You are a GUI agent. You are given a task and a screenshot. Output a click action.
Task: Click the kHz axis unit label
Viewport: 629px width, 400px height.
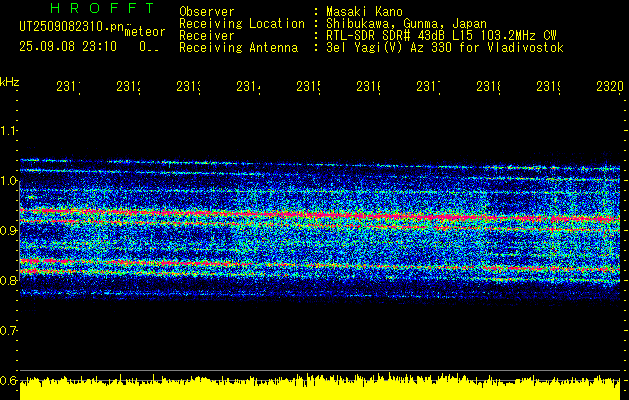click(9, 82)
